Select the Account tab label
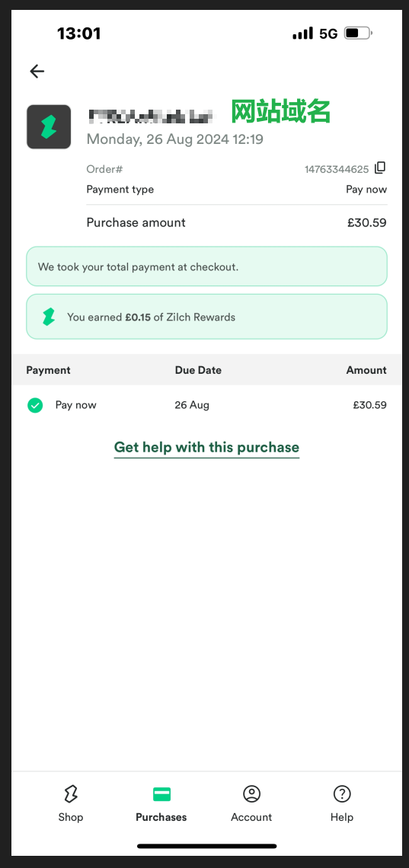The width and height of the screenshot is (409, 868). click(x=251, y=817)
